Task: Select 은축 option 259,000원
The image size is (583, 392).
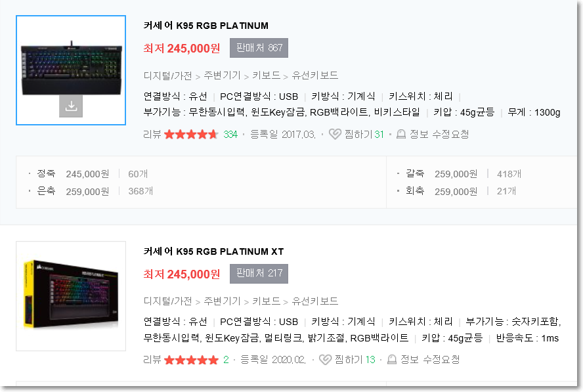Action: 73,191
